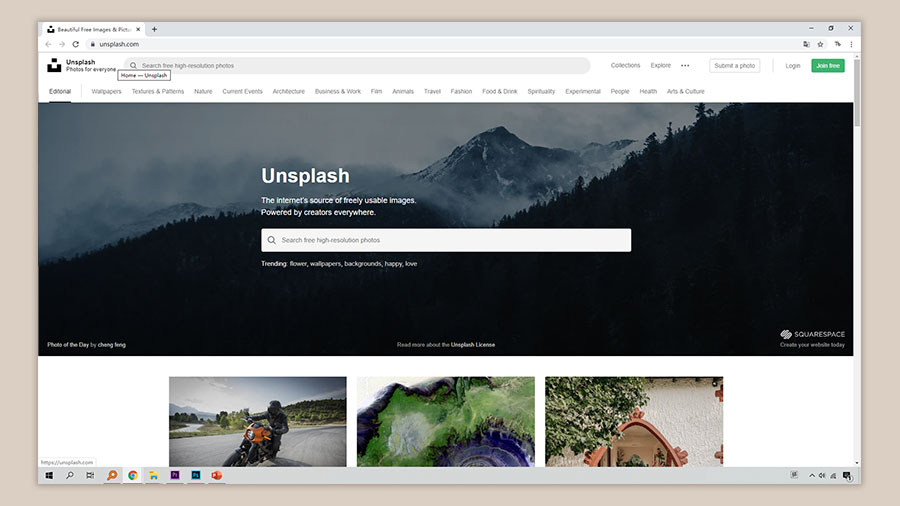
Task: Click the browser address bar URL
Action: (x=119, y=44)
